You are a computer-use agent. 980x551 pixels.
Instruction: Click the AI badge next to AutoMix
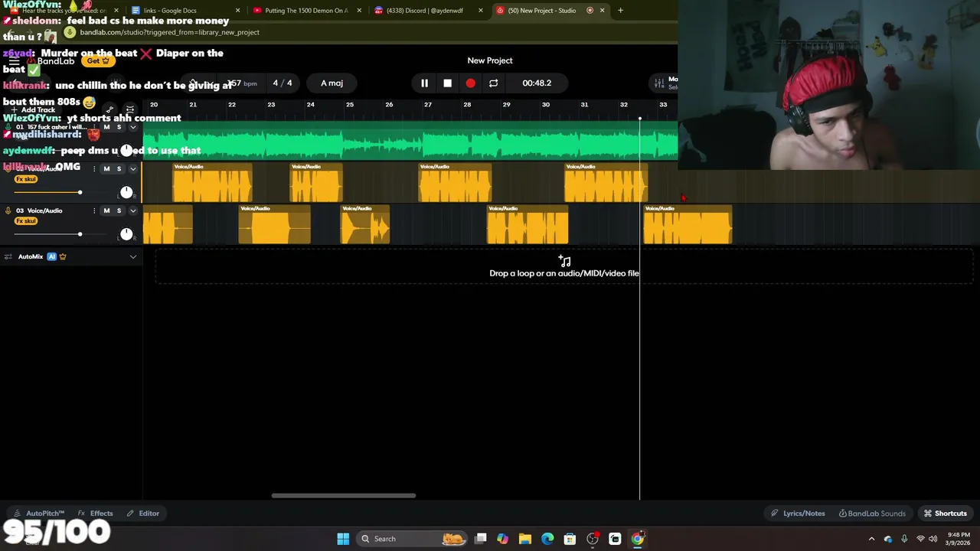pos(51,256)
